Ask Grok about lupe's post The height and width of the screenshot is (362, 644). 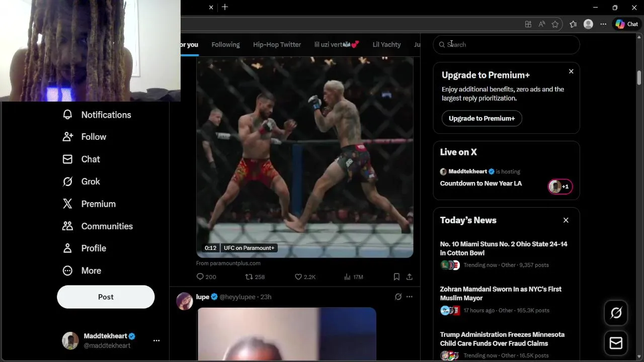[x=398, y=297]
